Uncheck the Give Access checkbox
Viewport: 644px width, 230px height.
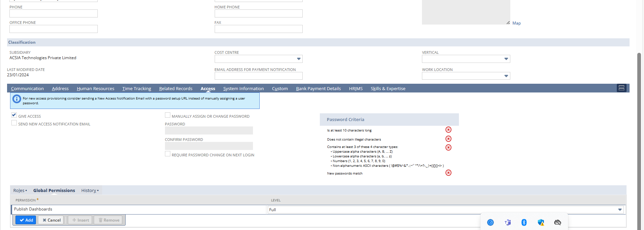tap(14, 115)
